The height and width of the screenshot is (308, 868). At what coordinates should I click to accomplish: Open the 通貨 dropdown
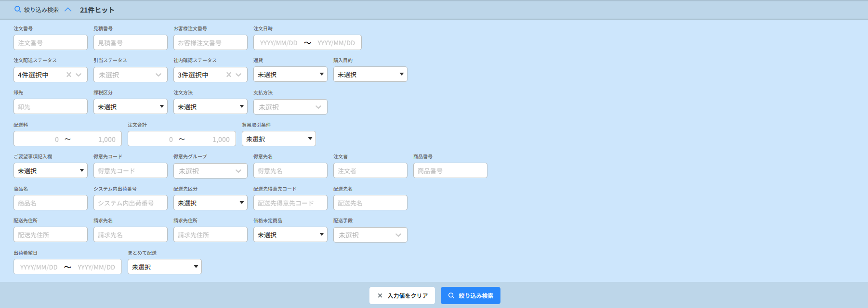pos(290,75)
